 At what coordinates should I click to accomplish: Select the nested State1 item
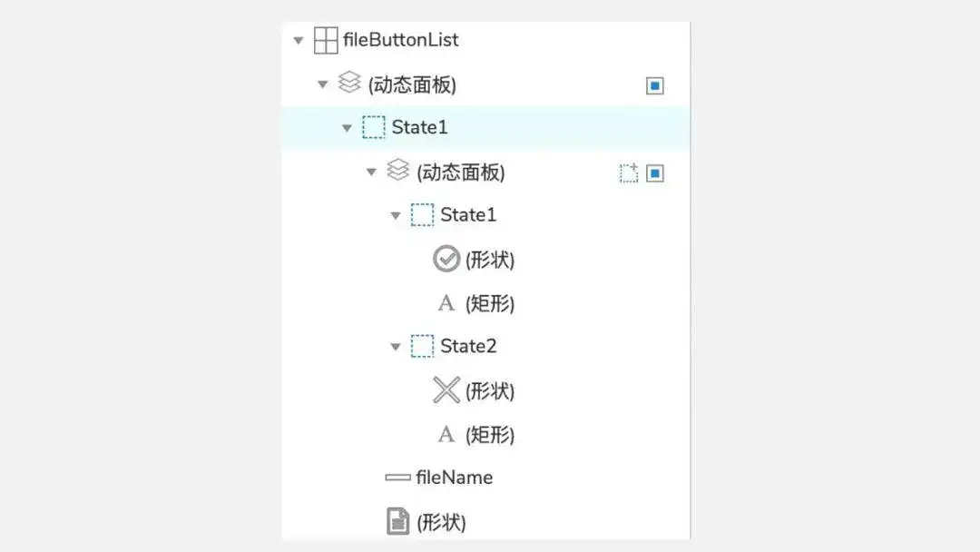click(x=469, y=215)
